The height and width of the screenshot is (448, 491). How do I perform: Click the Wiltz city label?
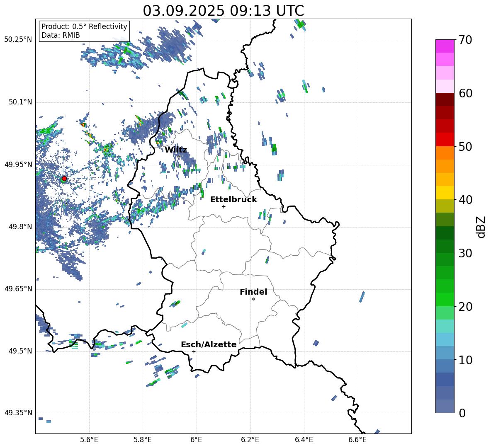[x=176, y=150]
